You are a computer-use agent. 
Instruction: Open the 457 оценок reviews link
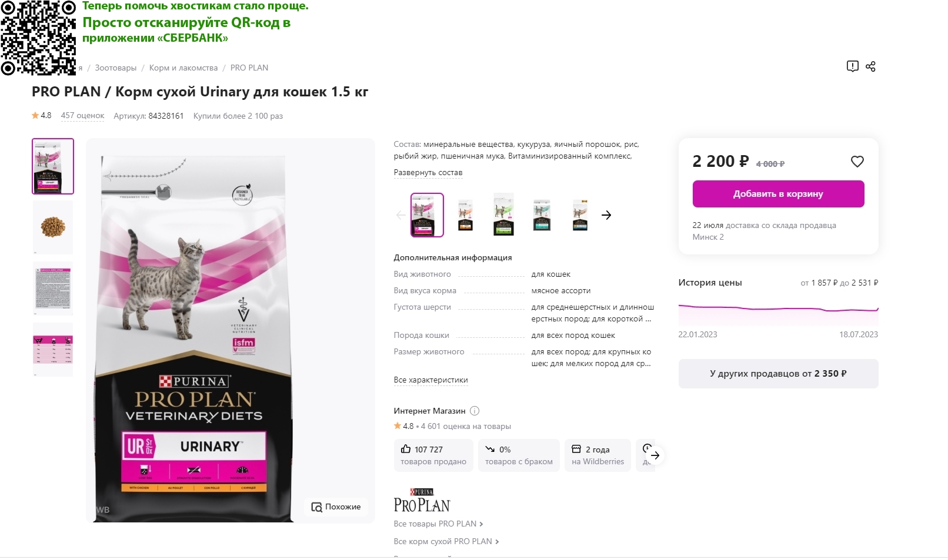(82, 116)
